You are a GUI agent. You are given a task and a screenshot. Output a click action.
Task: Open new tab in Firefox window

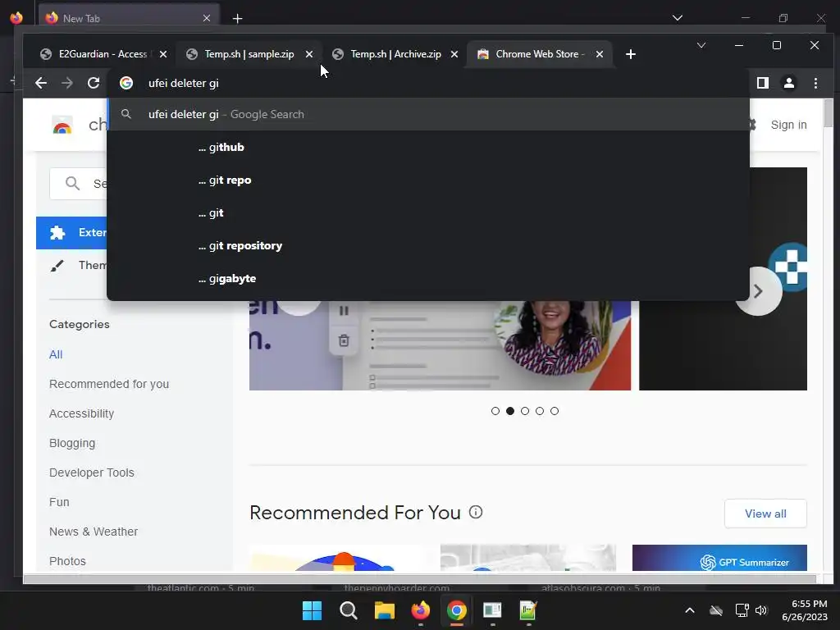(x=237, y=19)
